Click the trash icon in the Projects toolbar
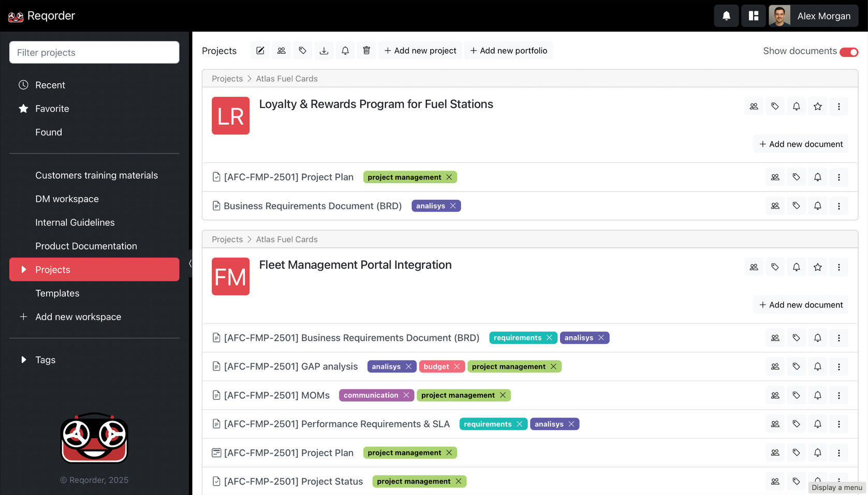Image resolution: width=868 pixels, height=495 pixels. 366,51
